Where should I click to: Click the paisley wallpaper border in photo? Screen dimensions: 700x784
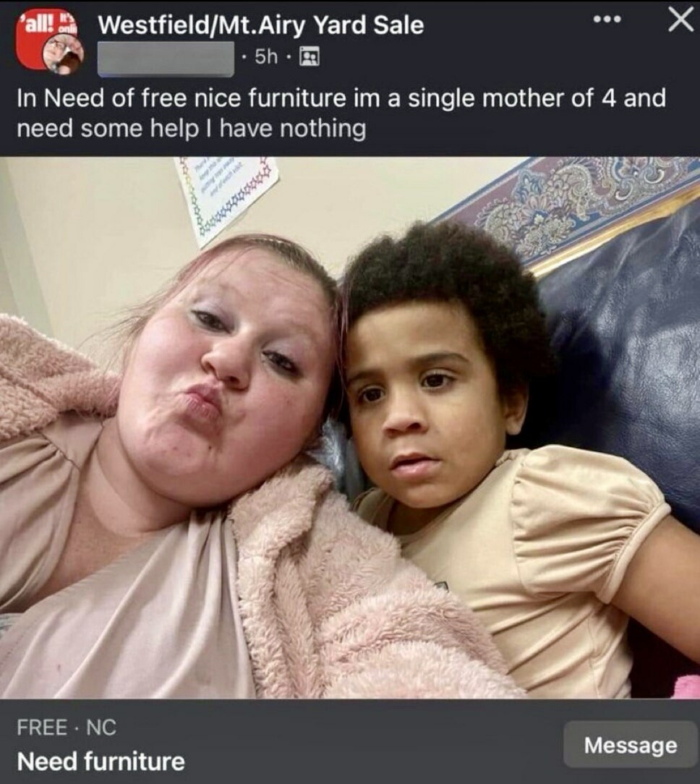(575, 210)
